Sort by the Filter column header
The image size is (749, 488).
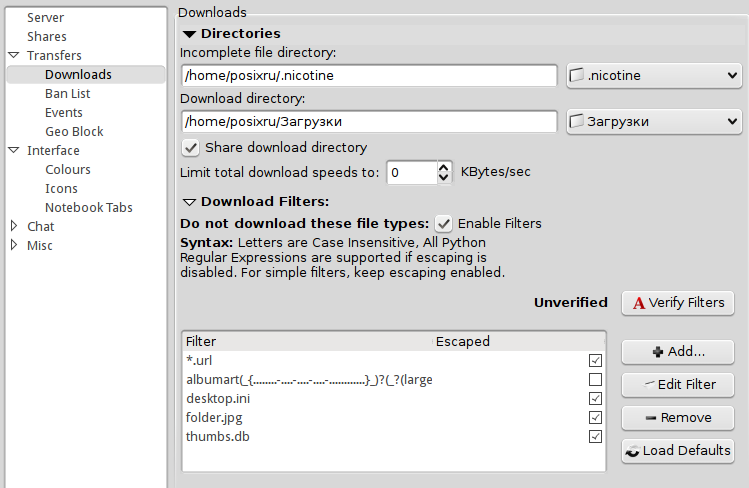(x=307, y=341)
